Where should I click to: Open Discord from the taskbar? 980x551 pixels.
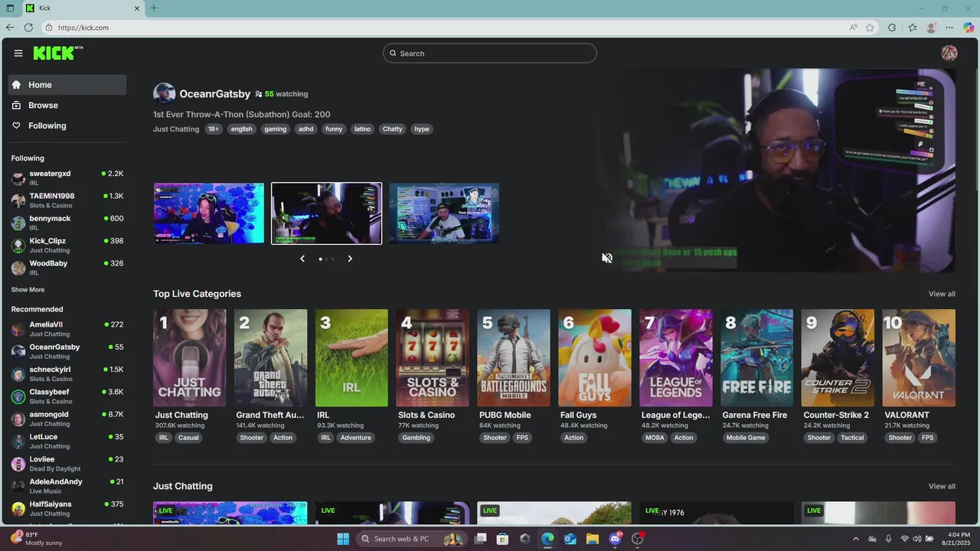pos(615,539)
